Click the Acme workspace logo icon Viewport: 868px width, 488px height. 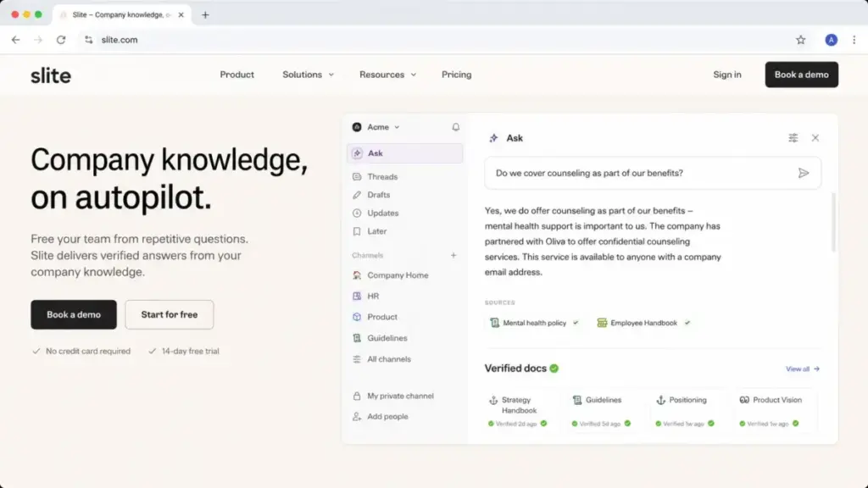pos(357,127)
